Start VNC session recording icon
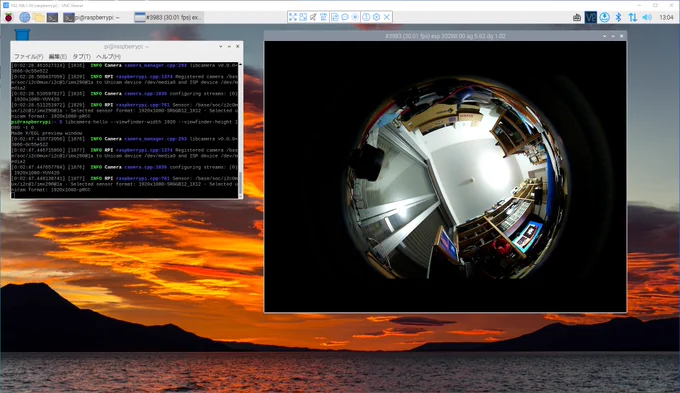Viewport: 680px width, 393px height. click(355, 17)
